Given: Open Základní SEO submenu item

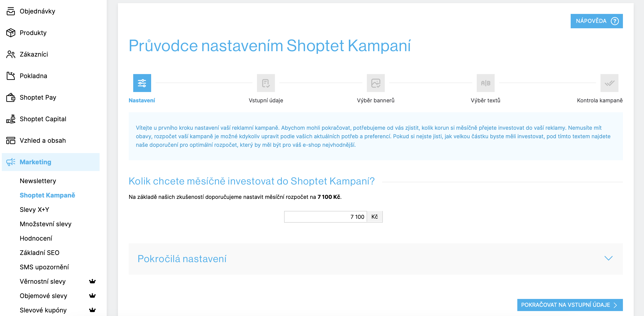Looking at the screenshot, I should (x=39, y=252).
